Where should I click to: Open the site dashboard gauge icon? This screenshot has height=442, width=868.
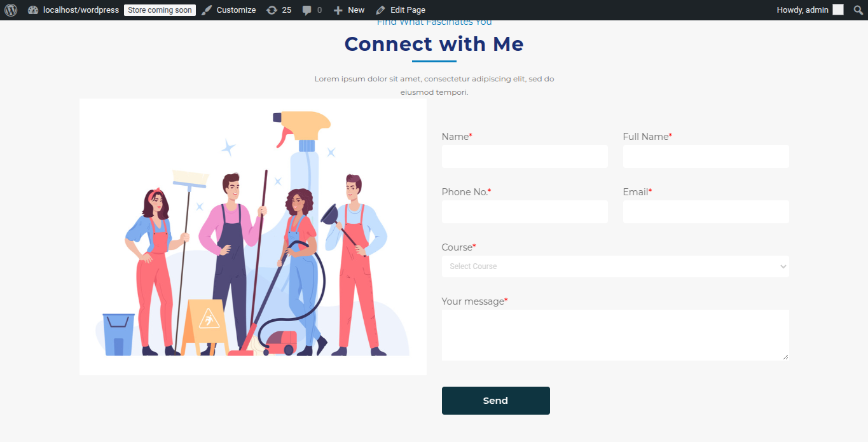point(33,10)
